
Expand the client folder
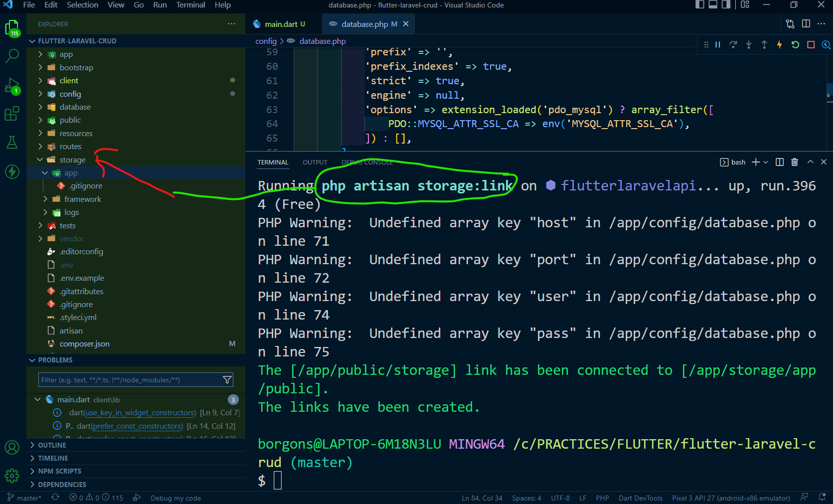click(x=136, y=80)
